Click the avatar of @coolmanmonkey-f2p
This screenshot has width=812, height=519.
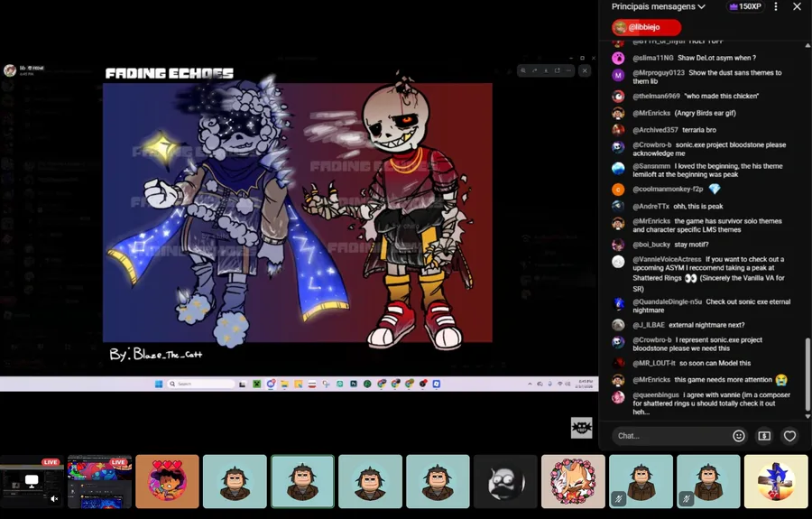(618, 190)
